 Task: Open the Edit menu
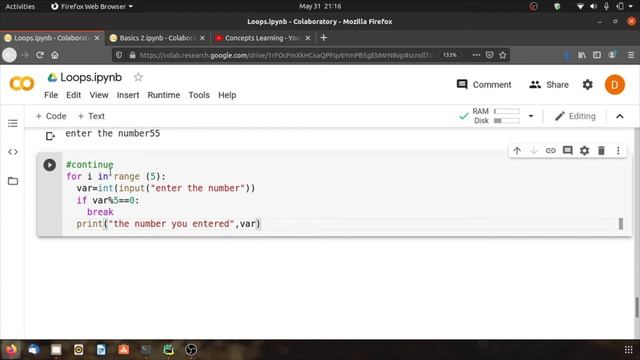pos(73,95)
